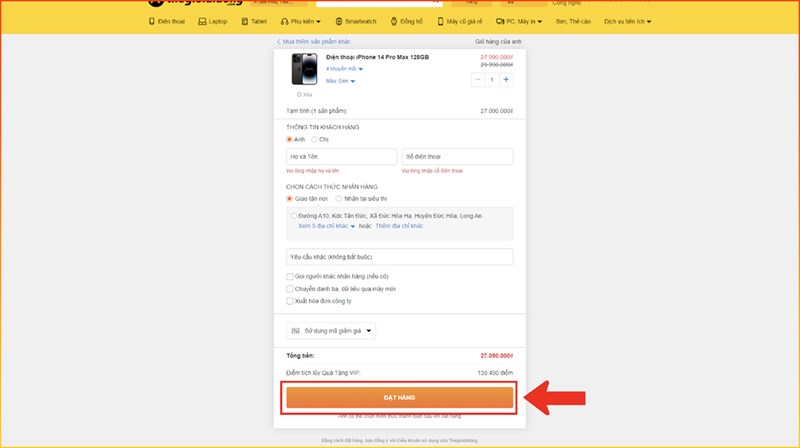Expand the 4 khuyến mãi dropdown
800x448 pixels.
[344, 69]
